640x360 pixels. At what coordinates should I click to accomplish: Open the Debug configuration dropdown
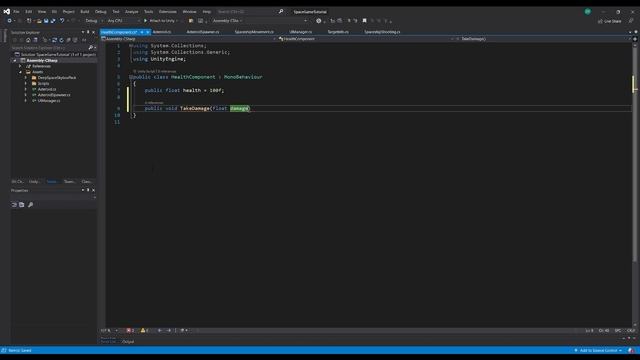[93, 20]
